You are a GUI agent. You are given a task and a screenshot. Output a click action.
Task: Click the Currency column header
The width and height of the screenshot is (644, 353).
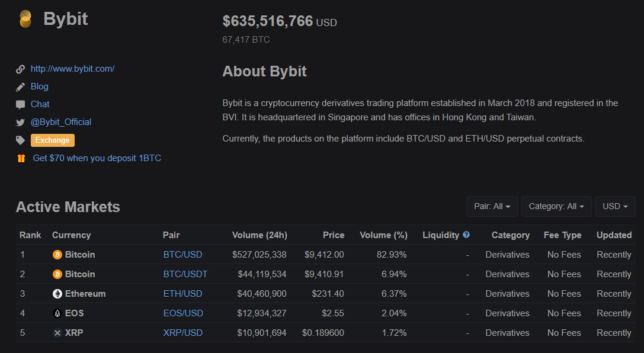click(x=72, y=235)
